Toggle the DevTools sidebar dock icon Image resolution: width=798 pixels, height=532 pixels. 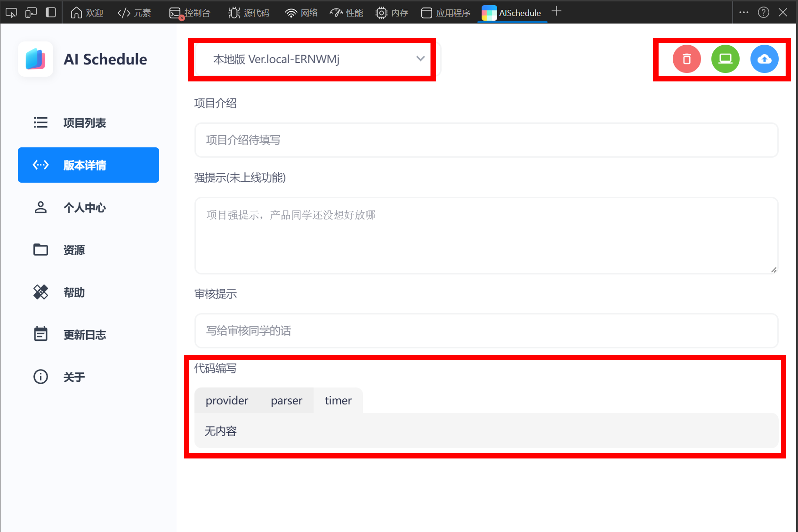(x=51, y=13)
